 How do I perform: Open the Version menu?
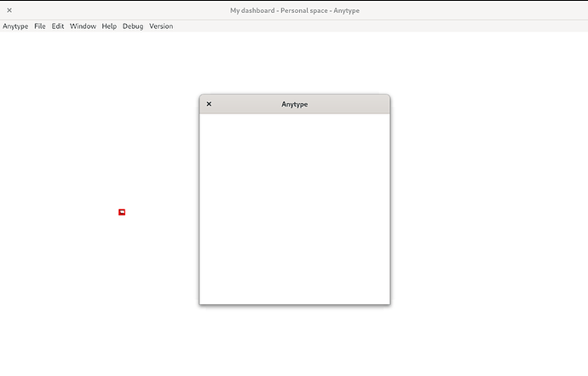point(161,26)
